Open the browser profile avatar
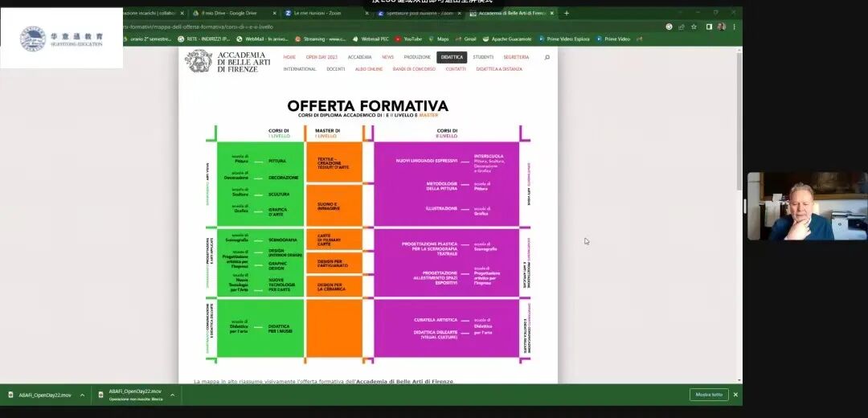Screen dimensions: 868x418 click(x=721, y=27)
